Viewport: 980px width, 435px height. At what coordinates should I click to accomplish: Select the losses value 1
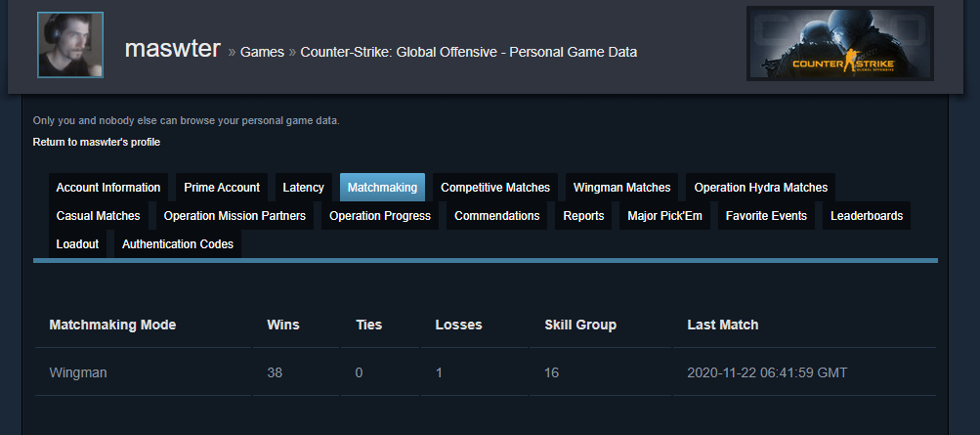[x=440, y=373]
